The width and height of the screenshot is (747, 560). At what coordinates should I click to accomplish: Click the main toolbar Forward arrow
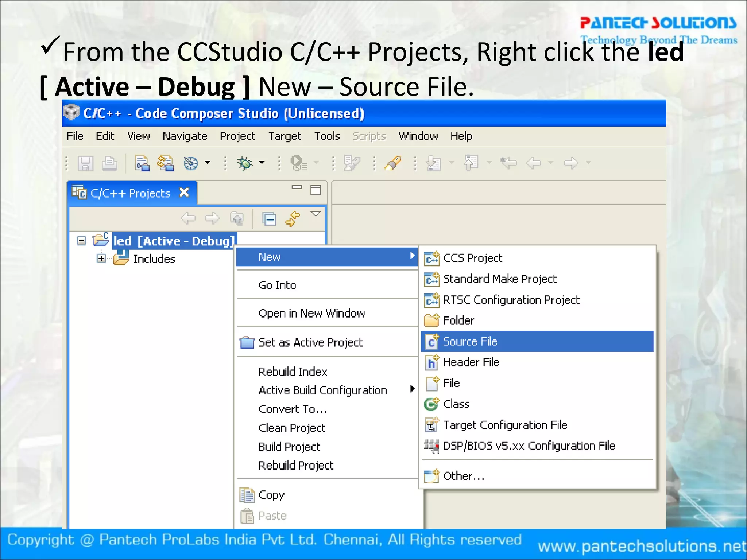tap(571, 163)
